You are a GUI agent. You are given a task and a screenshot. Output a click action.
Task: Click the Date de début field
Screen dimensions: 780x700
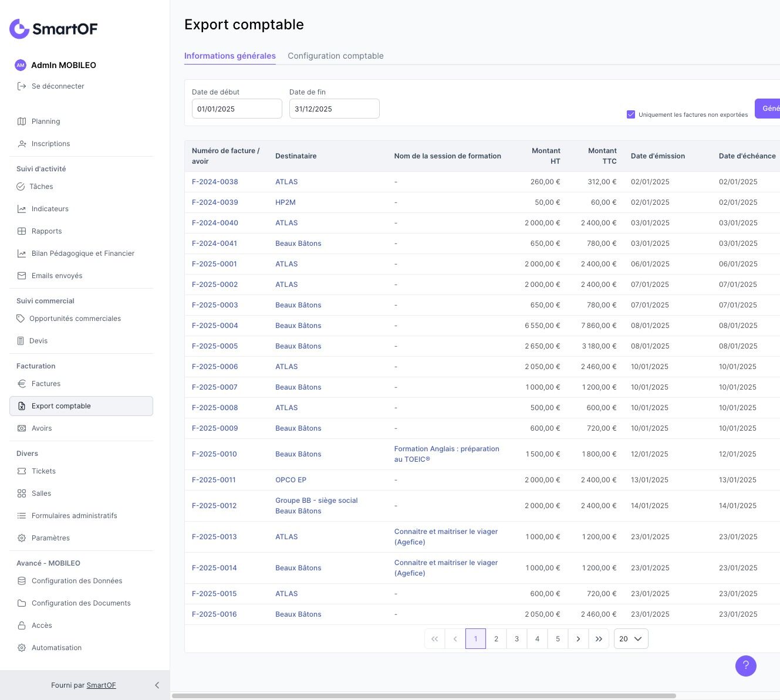click(237, 109)
